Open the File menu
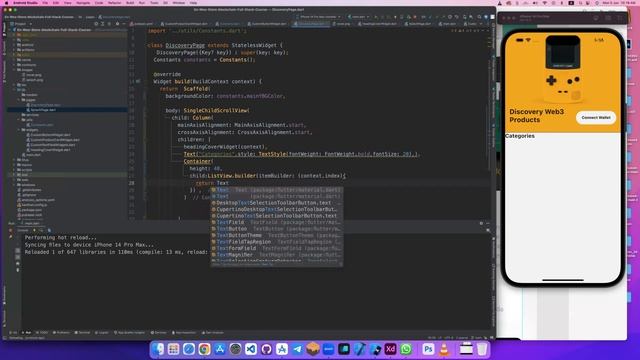640x360 pixels. coord(45,2)
